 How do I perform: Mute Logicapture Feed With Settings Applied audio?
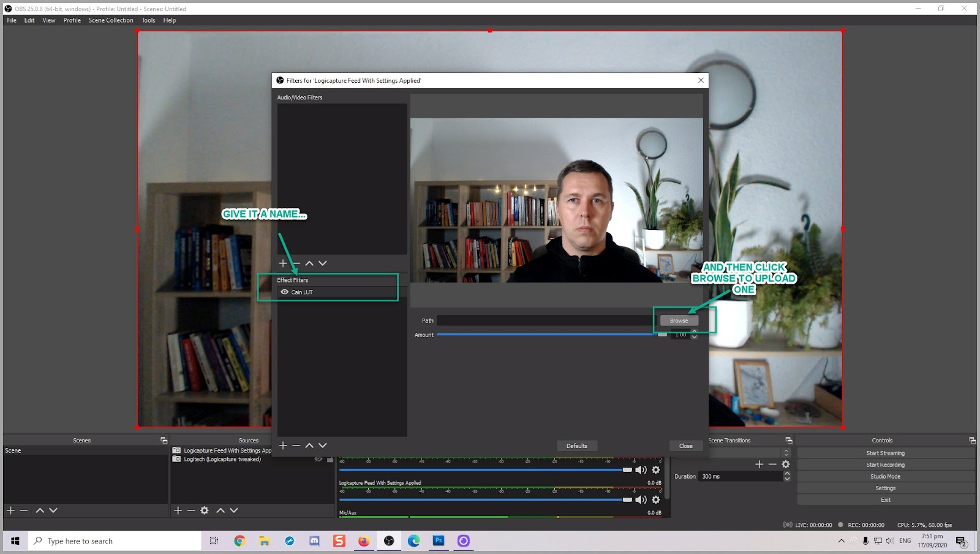[x=641, y=499]
